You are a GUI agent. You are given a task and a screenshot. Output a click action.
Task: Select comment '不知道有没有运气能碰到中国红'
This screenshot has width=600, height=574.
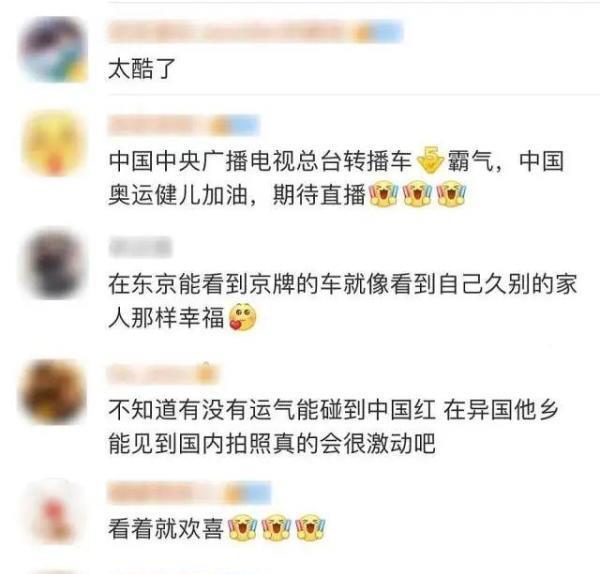coord(333,427)
